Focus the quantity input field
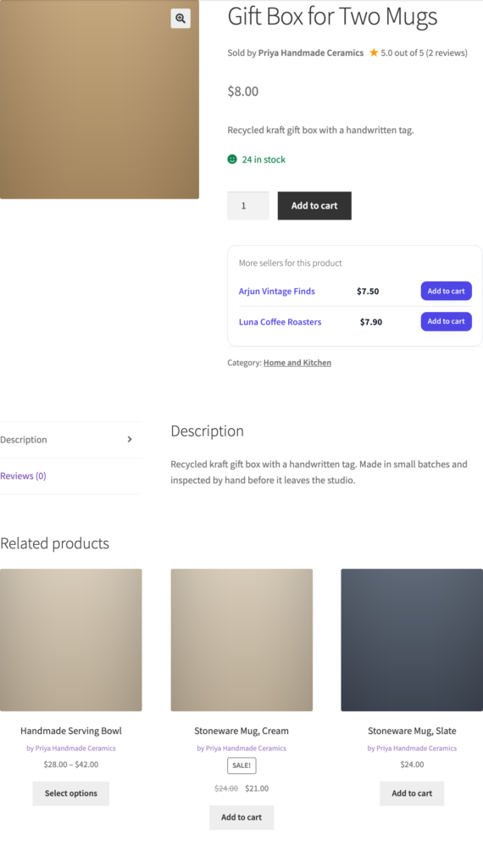 click(x=248, y=205)
